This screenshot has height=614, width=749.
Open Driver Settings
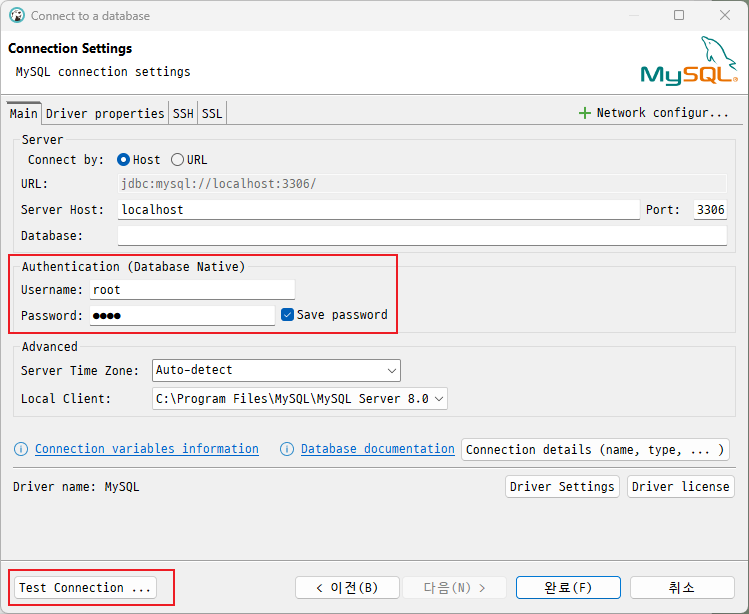tap(562, 486)
